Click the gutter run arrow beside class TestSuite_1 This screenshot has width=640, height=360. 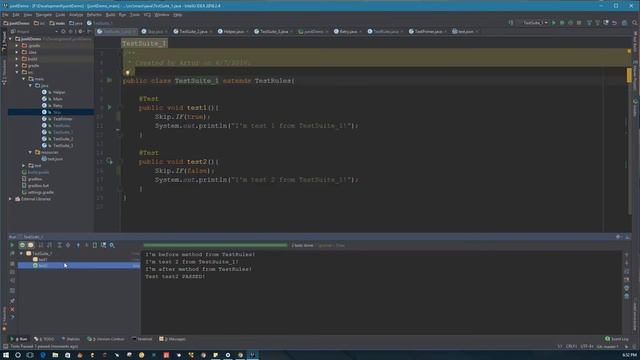point(109,80)
